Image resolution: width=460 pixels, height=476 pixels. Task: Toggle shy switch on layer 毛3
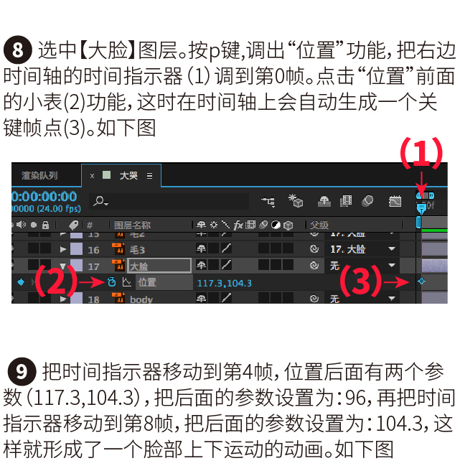pos(201,249)
